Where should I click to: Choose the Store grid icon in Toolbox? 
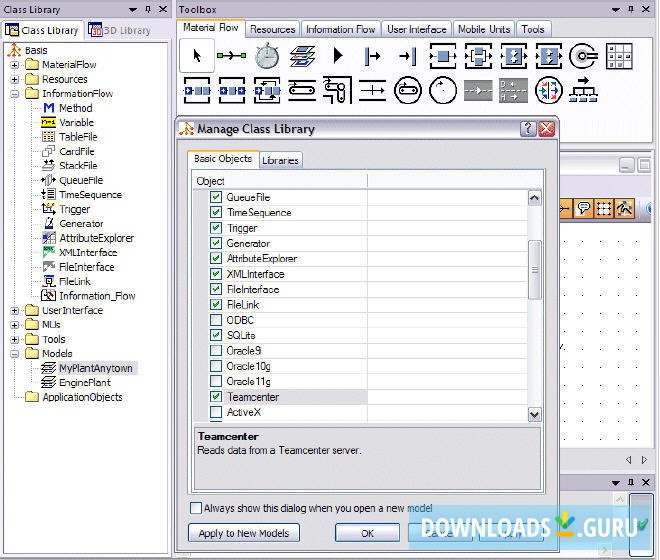(x=619, y=56)
